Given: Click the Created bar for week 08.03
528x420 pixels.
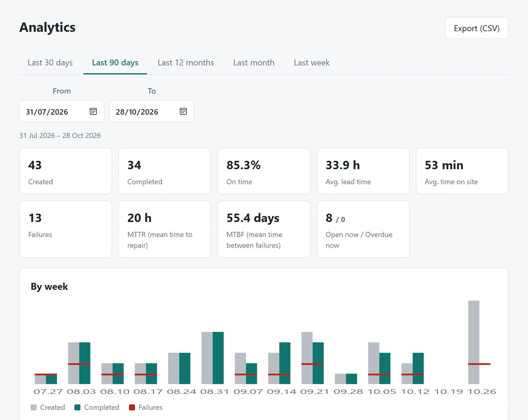Looking at the screenshot, I should coord(73,363).
